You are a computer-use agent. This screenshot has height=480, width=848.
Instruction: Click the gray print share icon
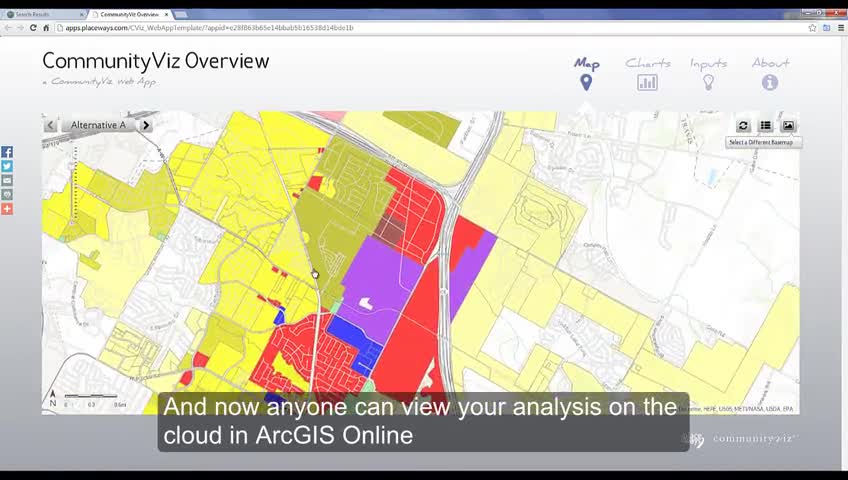(x=7, y=194)
